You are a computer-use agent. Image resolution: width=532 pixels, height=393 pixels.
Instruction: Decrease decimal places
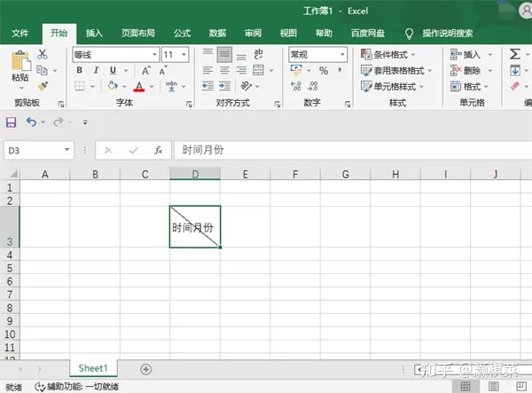tap(312, 86)
